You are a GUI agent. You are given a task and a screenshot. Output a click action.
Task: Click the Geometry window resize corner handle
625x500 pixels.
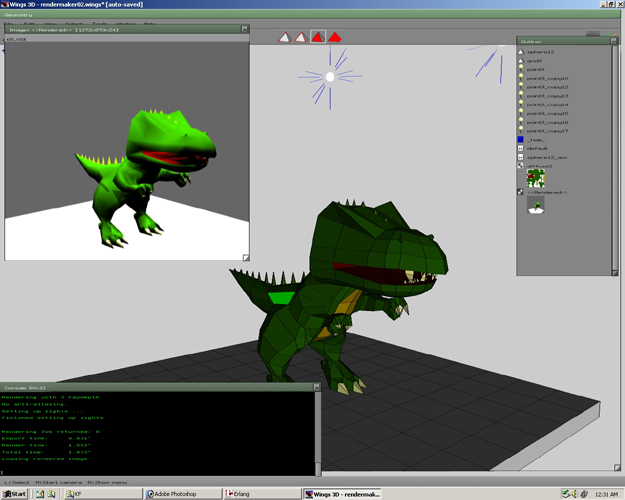617,468
